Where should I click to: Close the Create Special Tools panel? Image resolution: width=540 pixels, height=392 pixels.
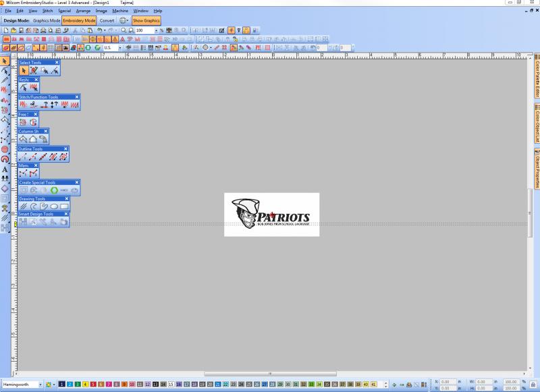coord(77,182)
